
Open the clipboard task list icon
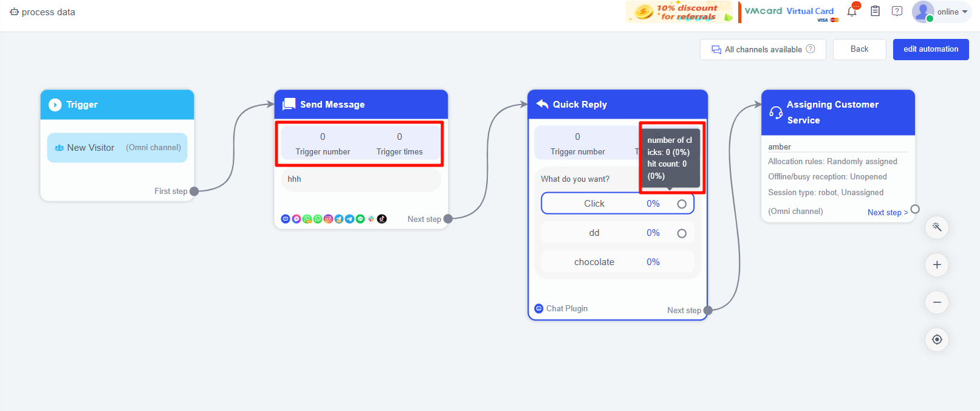875,12
